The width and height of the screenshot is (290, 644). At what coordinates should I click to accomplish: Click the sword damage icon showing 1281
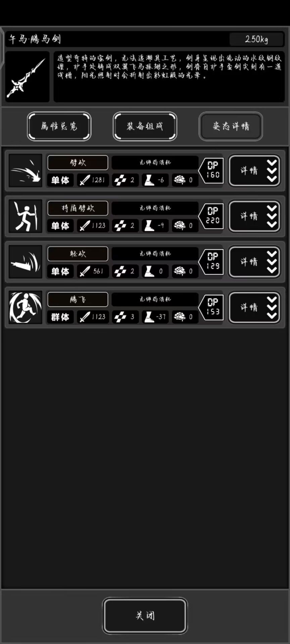(x=85, y=180)
